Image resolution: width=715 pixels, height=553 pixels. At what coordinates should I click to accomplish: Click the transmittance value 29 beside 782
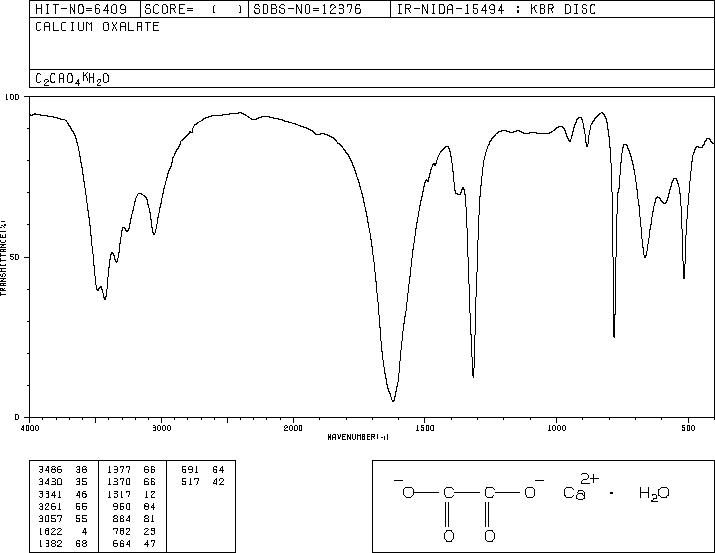click(x=150, y=531)
